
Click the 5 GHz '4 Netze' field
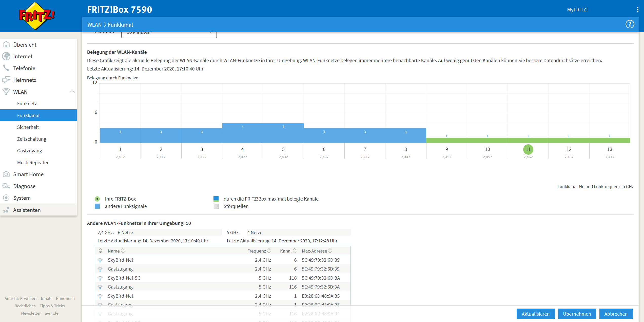point(299,232)
